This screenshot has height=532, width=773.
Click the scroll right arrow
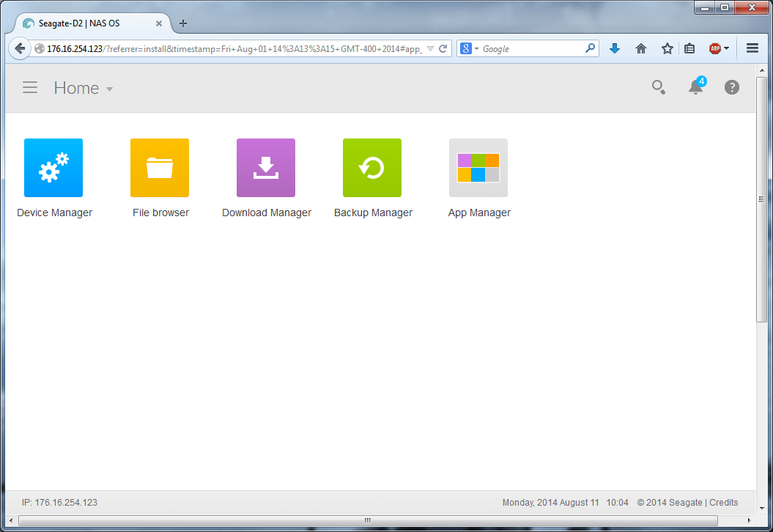[x=750, y=520]
